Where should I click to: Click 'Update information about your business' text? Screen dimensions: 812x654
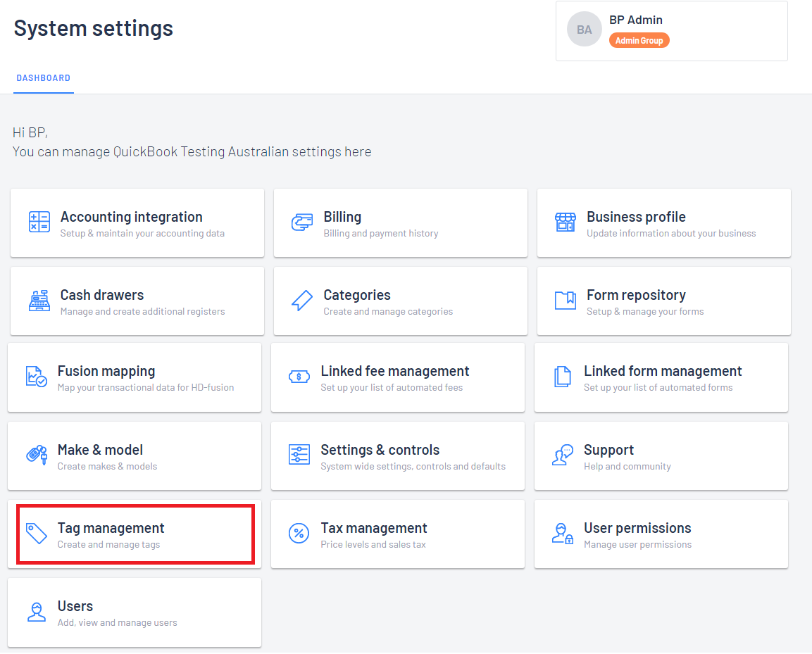(x=671, y=234)
